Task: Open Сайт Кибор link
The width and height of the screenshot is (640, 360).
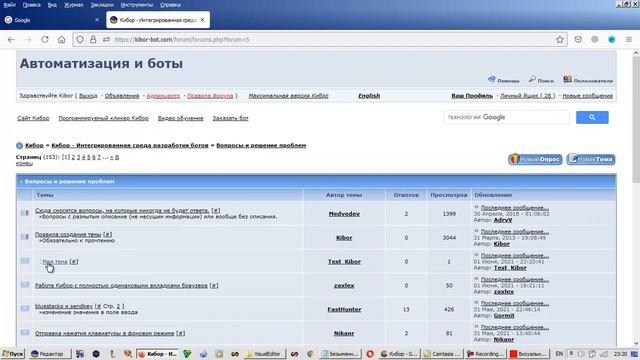Action: coord(33,118)
